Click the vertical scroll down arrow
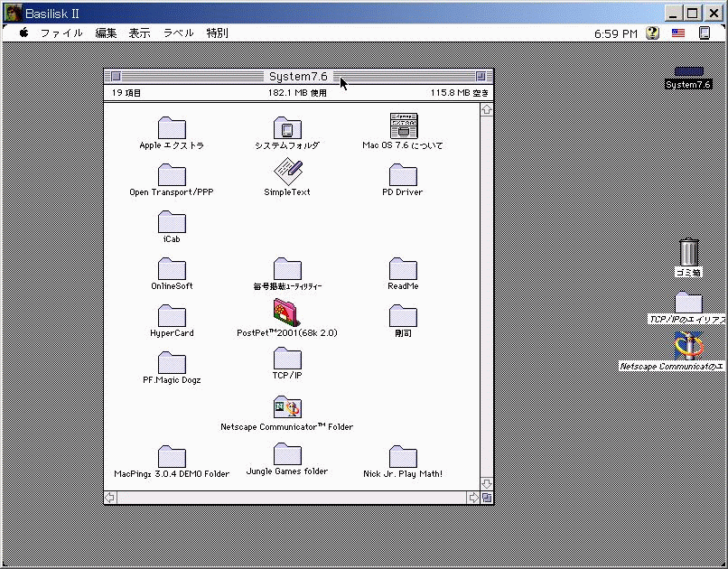The image size is (728, 569). click(x=487, y=484)
